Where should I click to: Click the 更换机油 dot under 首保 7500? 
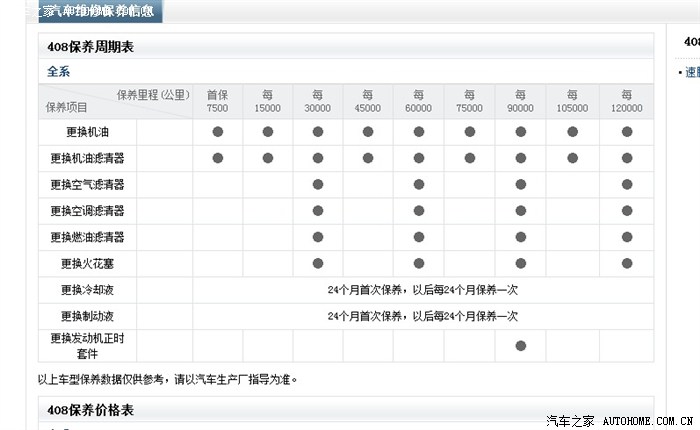coord(218,132)
